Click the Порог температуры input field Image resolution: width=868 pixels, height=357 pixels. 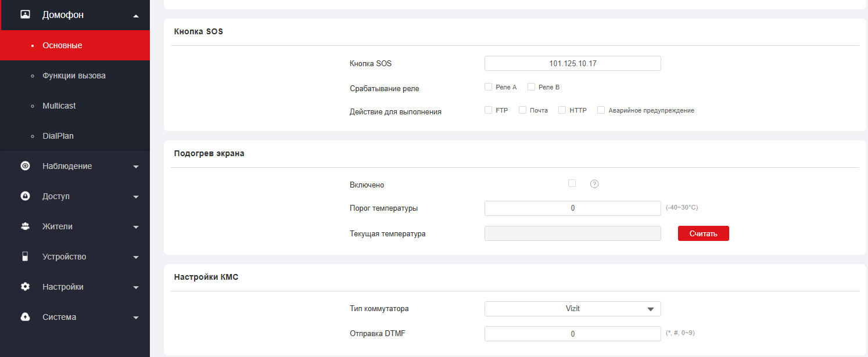point(572,208)
